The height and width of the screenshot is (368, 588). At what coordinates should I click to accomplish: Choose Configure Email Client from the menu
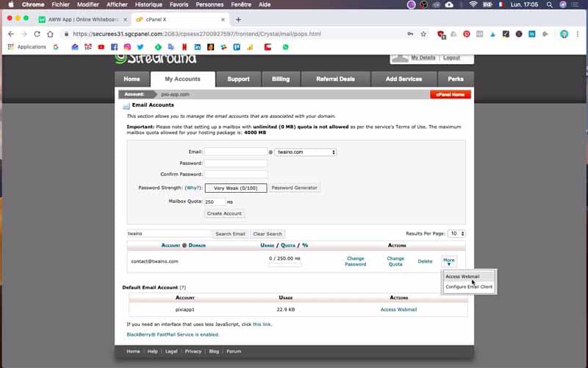point(469,287)
